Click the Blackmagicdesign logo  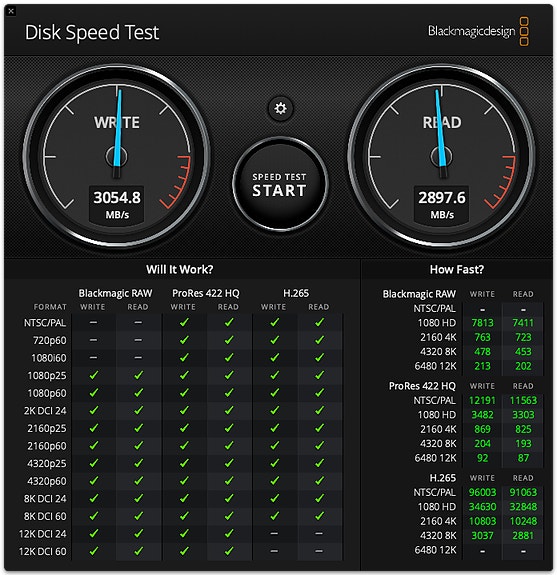[478, 32]
